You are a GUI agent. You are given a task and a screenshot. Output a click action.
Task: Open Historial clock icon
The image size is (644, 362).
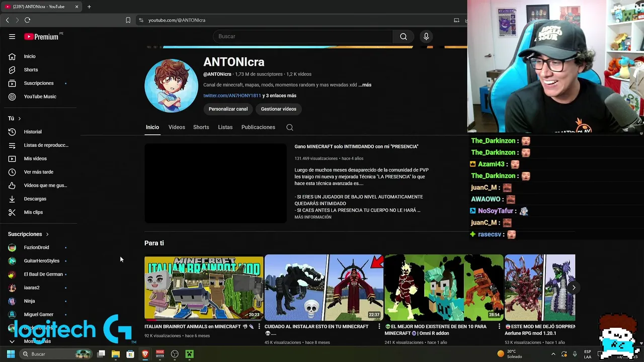click(12, 132)
